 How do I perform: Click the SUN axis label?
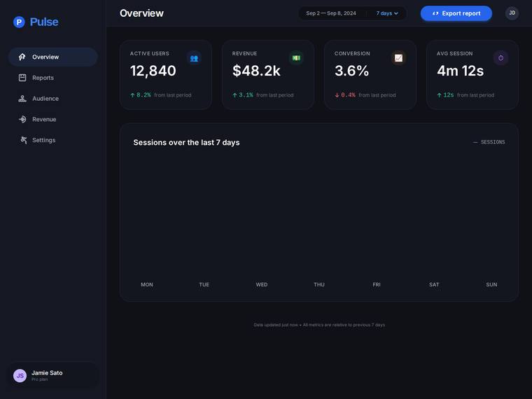[491, 285]
